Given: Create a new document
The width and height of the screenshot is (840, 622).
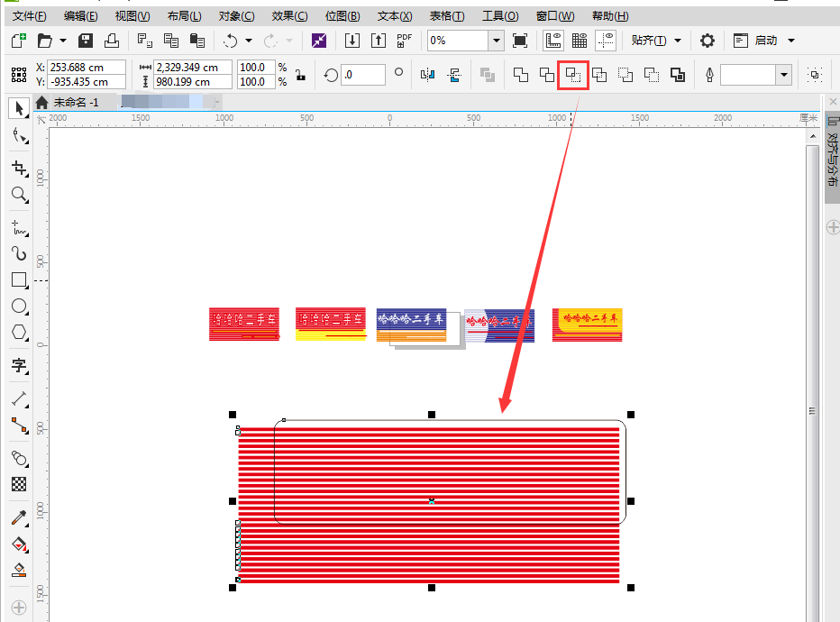Looking at the screenshot, I should [19, 41].
